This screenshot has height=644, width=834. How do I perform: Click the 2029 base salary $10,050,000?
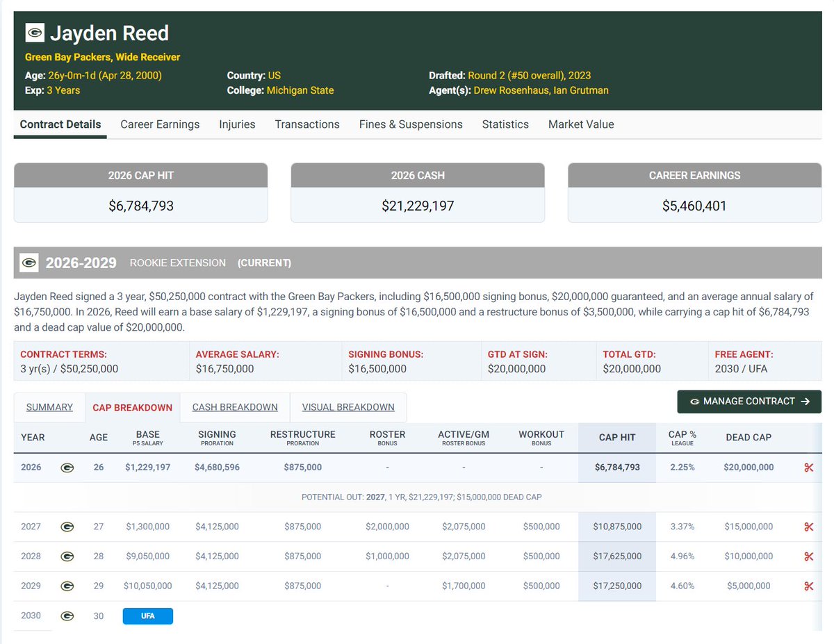coord(148,586)
